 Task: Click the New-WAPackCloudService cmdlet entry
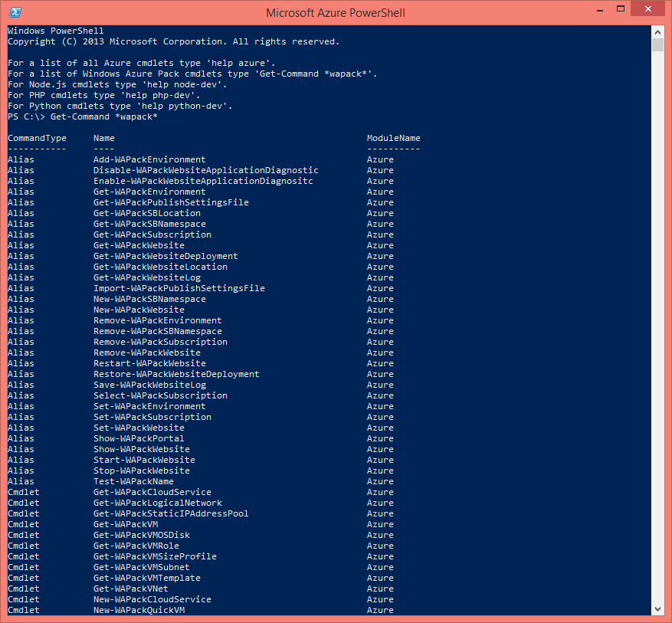click(150, 599)
